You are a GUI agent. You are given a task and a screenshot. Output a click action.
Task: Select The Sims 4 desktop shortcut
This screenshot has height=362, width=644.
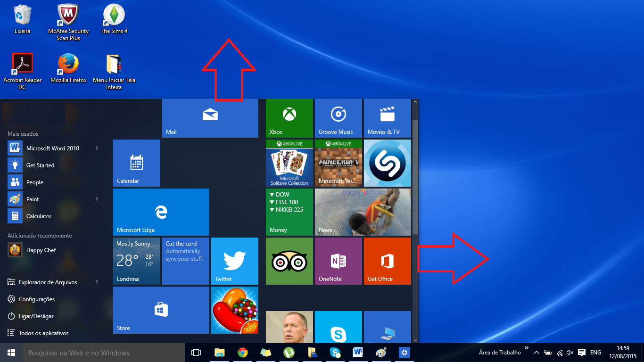114,19
